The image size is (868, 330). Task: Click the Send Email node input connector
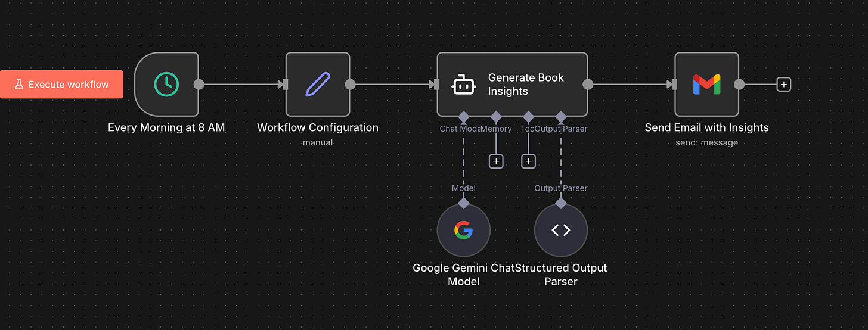[674, 85]
